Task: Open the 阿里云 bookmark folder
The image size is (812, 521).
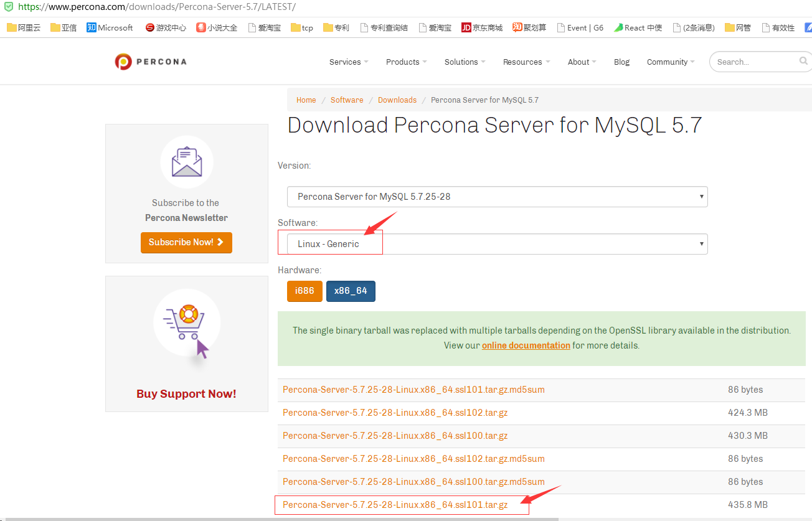Action: (x=23, y=27)
